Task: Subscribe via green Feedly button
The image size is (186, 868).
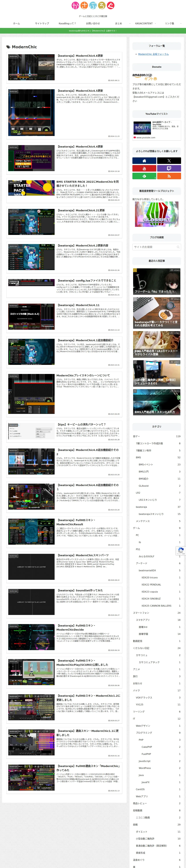Action: [x=144, y=176]
